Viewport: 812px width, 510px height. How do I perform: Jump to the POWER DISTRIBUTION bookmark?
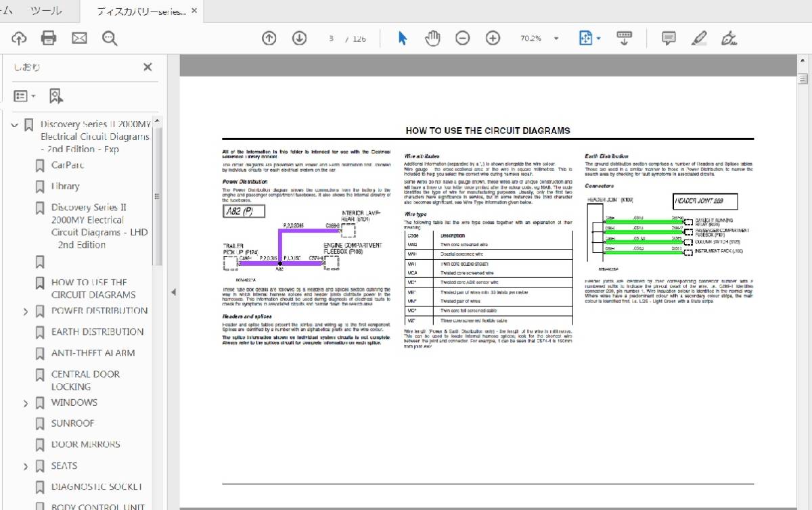click(x=99, y=311)
